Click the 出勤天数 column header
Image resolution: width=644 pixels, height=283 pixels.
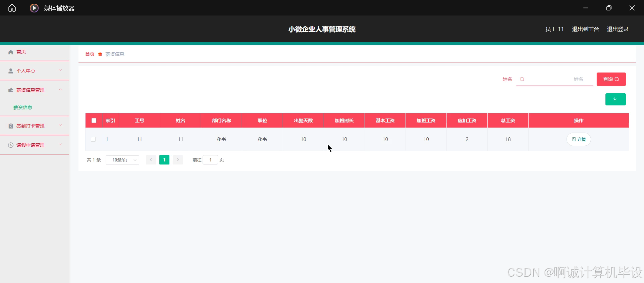(x=303, y=121)
